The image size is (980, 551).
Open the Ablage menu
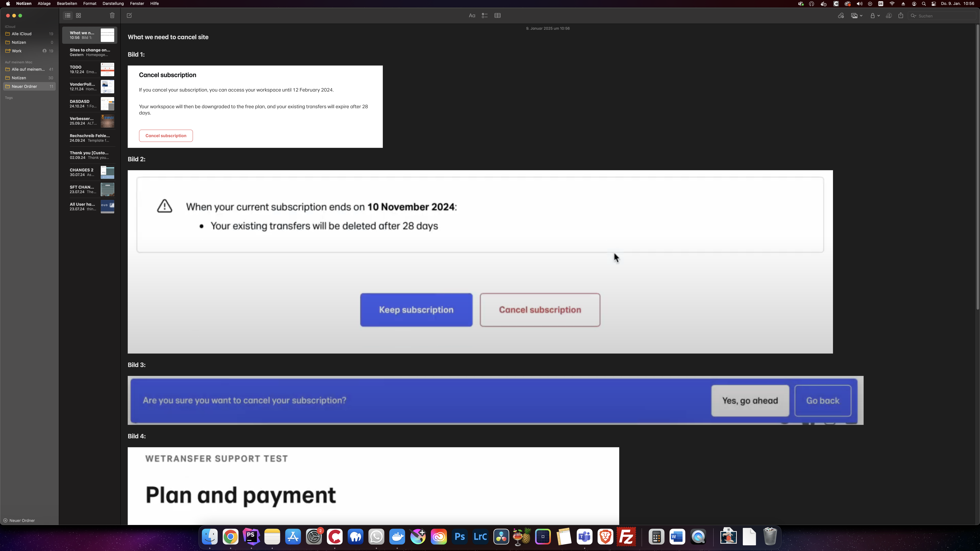tap(44, 3)
